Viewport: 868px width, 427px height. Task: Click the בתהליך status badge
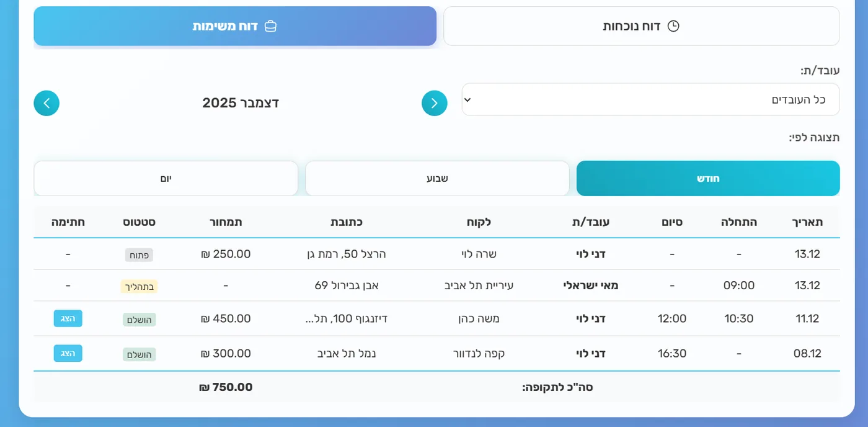point(139,286)
